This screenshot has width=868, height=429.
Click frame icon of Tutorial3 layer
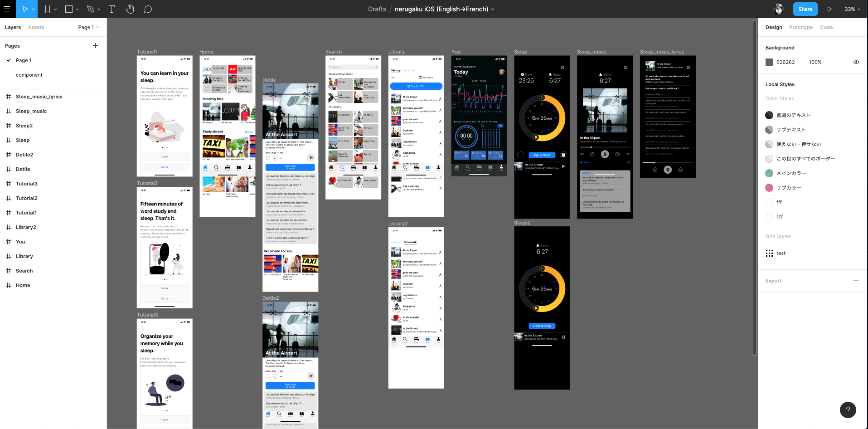point(9,184)
